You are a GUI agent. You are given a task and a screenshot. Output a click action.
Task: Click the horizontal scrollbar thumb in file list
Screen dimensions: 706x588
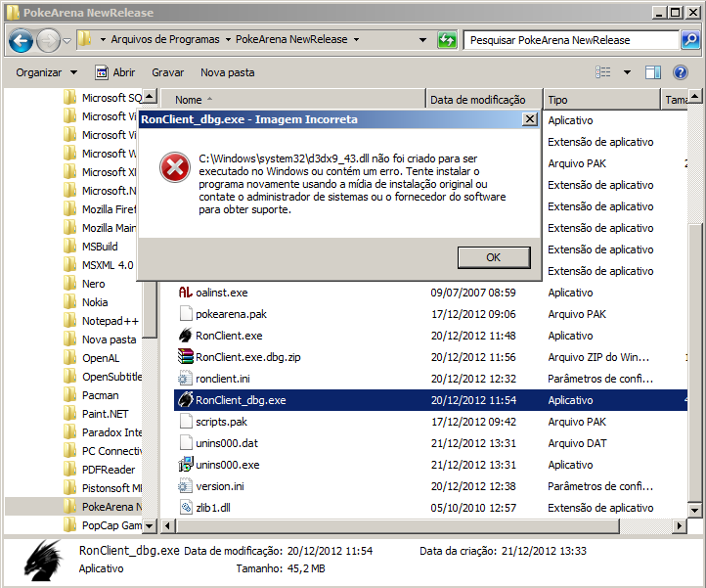coord(398,525)
